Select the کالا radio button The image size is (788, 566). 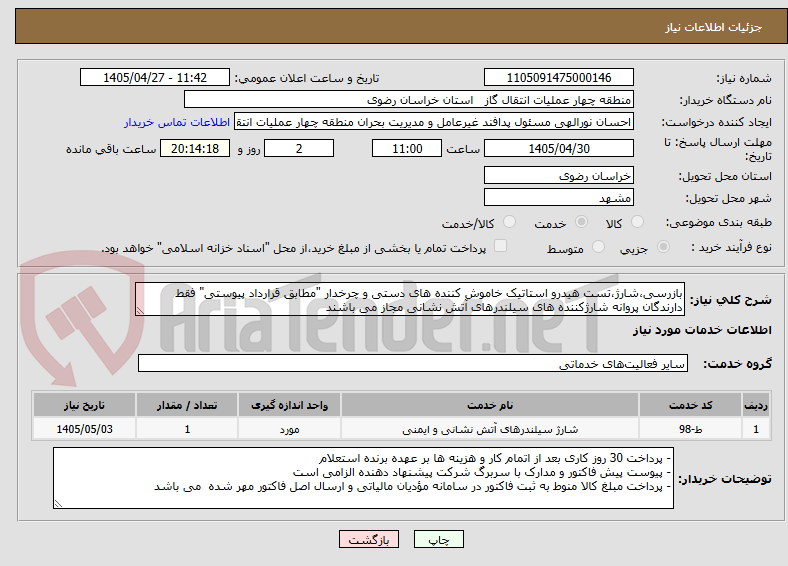[x=637, y=222]
